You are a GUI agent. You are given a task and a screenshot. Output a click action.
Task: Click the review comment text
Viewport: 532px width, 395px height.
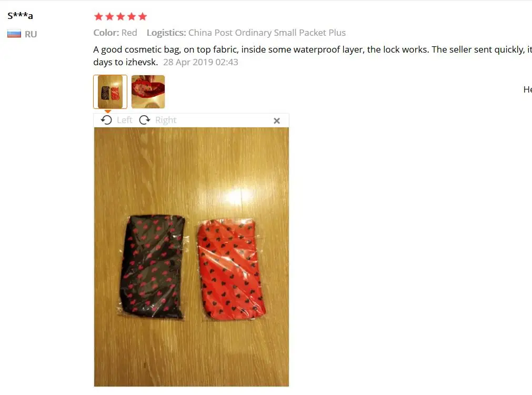click(313, 56)
